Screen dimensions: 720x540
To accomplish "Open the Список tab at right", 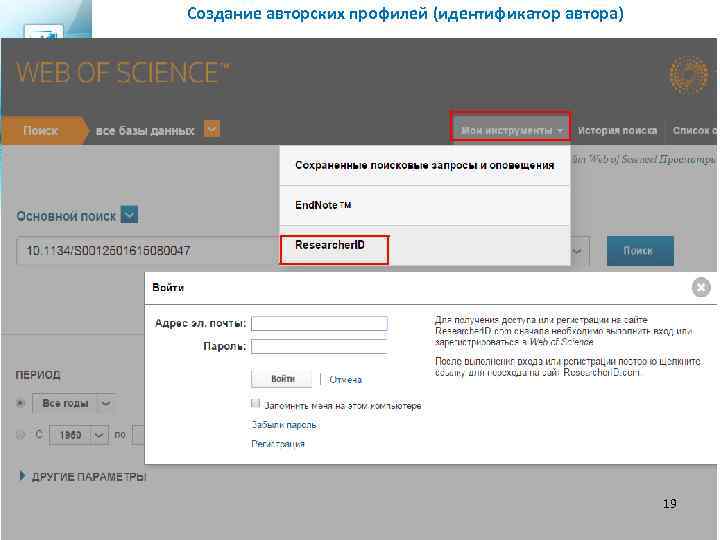I will (693, 130).
